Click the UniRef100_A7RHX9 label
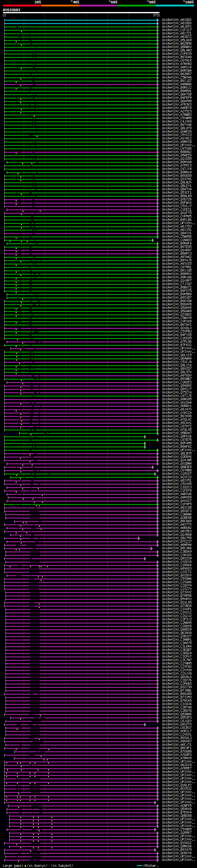 pos(177,758)
